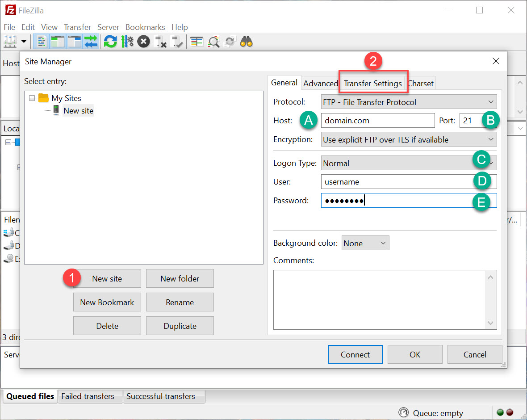Image resolution: width=527 pixels, height=420 pixels.
Task: Toggle transfer queue display icon
Action: point(91,42)
